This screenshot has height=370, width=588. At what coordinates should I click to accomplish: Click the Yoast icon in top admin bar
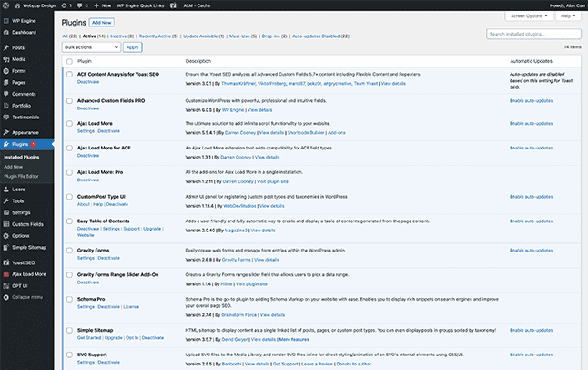point(173,5)
